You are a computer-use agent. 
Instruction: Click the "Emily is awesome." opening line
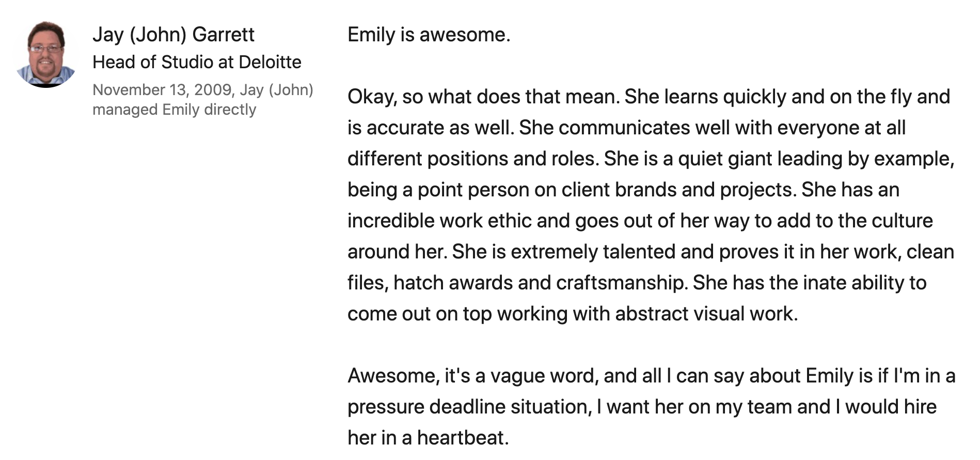429,35
